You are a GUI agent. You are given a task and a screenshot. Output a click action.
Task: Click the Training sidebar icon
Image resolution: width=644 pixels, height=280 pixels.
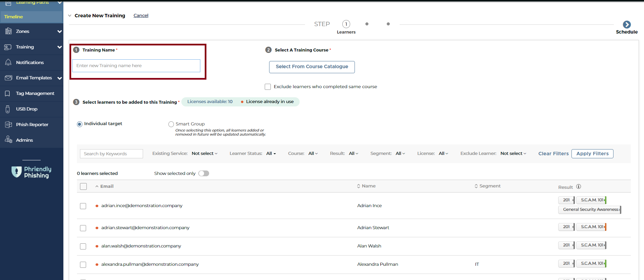click(x=8, y=47)
